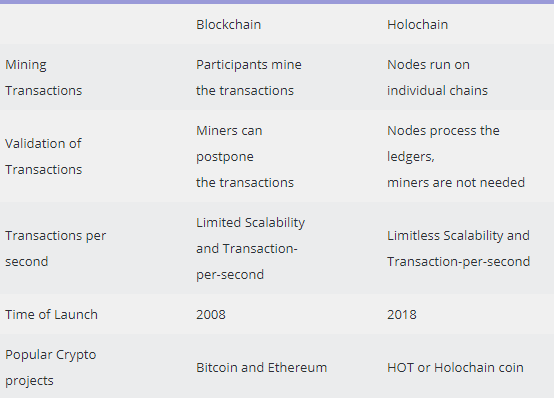Screen dimensions: 554x398
Task: Click the purple bar above the table
Action: 277,2
